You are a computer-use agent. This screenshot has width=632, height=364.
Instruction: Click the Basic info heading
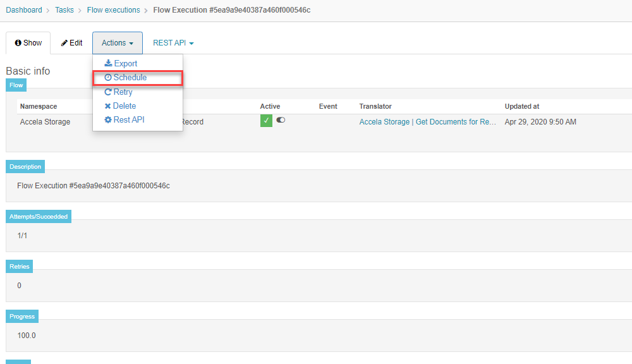point(28,71)
